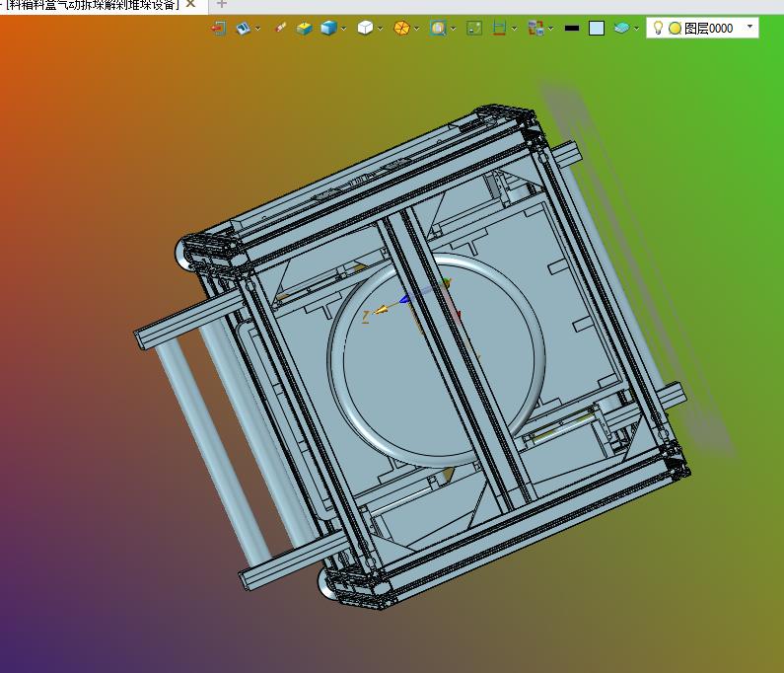Click the yellow circle layer color icon
The image size is (784, 673).
click(x=675, y=28)
